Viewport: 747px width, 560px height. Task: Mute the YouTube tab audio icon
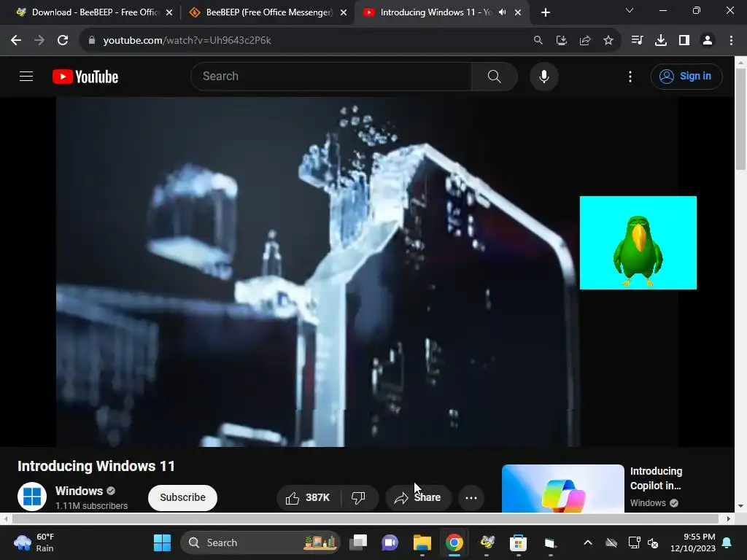click(502, 12)
